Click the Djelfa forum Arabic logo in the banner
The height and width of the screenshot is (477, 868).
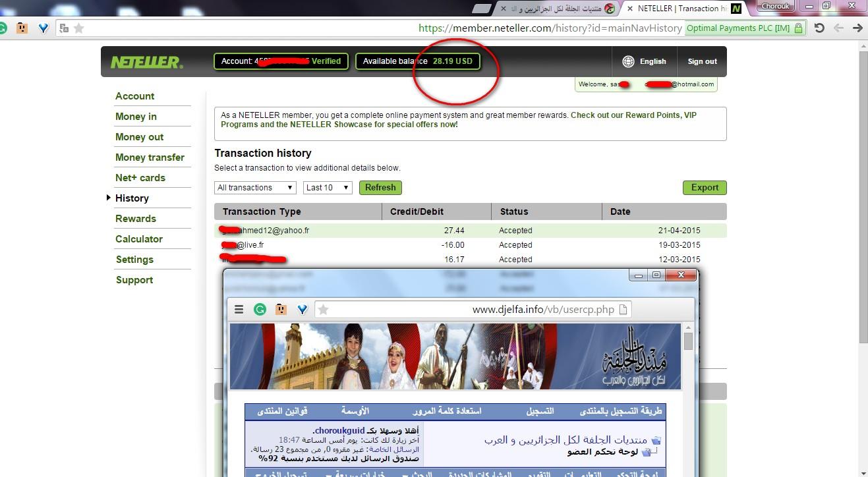(634, 356)
